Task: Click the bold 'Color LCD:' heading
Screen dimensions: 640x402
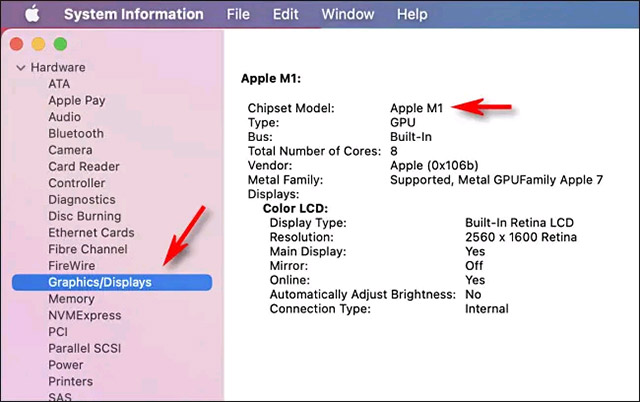Action: click(296, 209)
